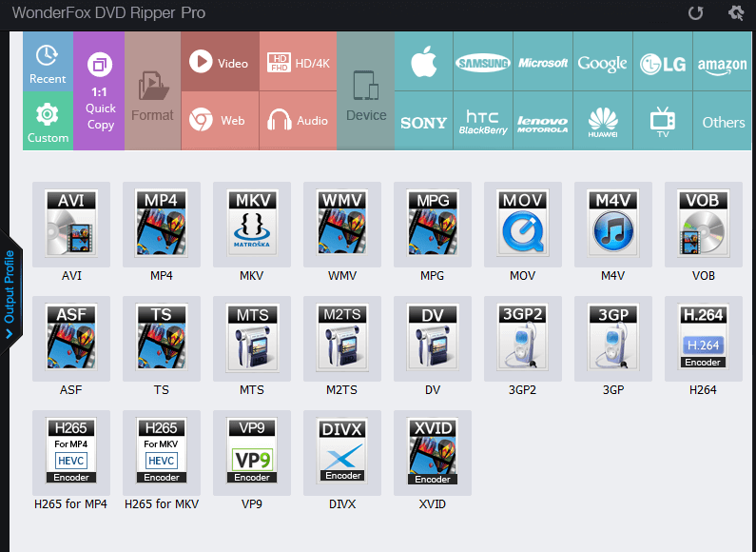Pick the MKV Matroska format

(x=252, y=225)
